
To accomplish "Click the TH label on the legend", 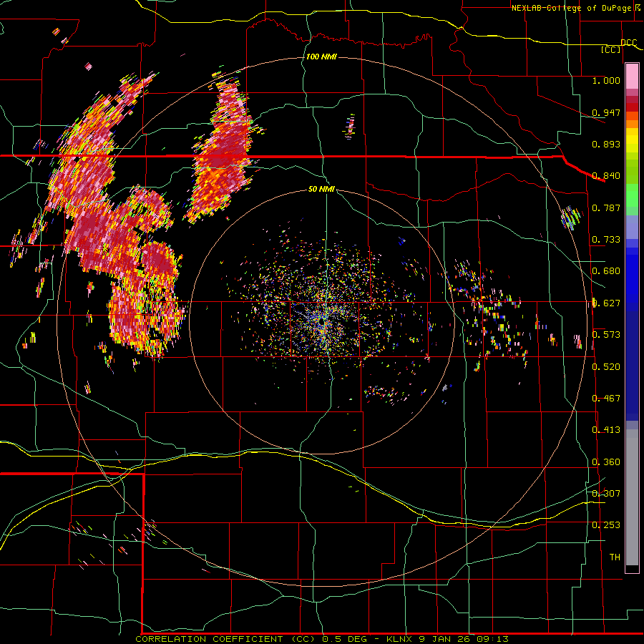I will [615, 557].
